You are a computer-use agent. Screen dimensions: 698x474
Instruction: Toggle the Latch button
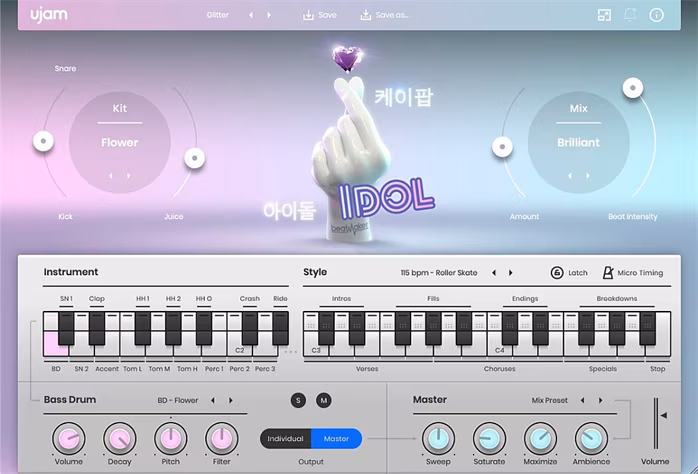pos(557,273)
